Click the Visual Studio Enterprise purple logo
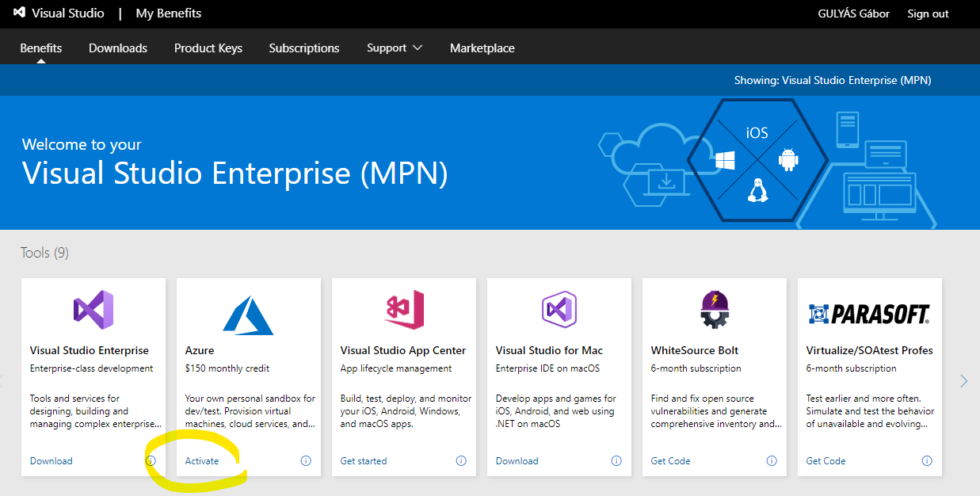Viewport: 980px width, 496px height. [x=93, y=310]
